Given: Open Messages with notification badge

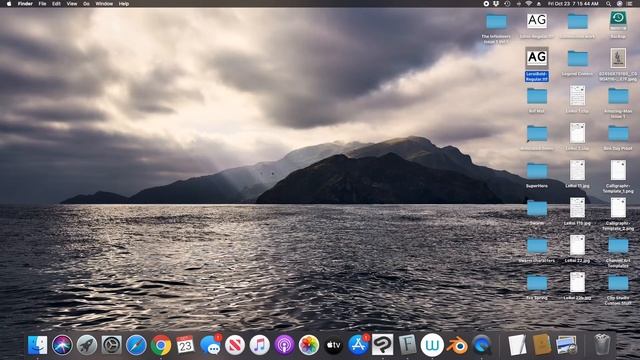Looking at the screenshot, I should click(x=211, y=345).
